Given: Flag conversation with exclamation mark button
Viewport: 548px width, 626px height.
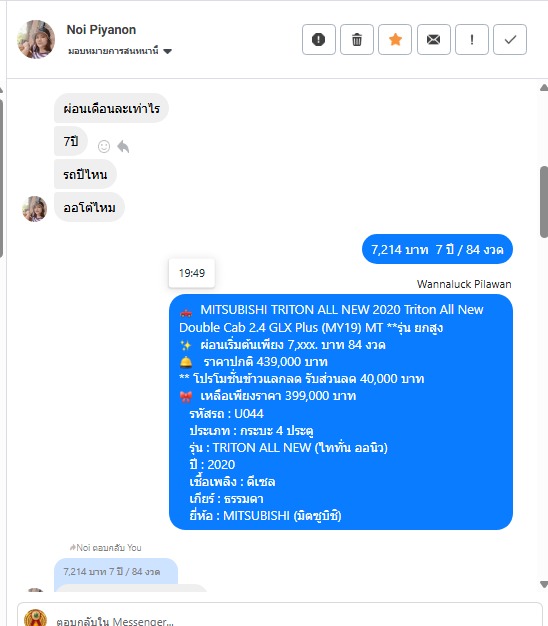Looking at the screenshot, I should click(x=472, y=39).
